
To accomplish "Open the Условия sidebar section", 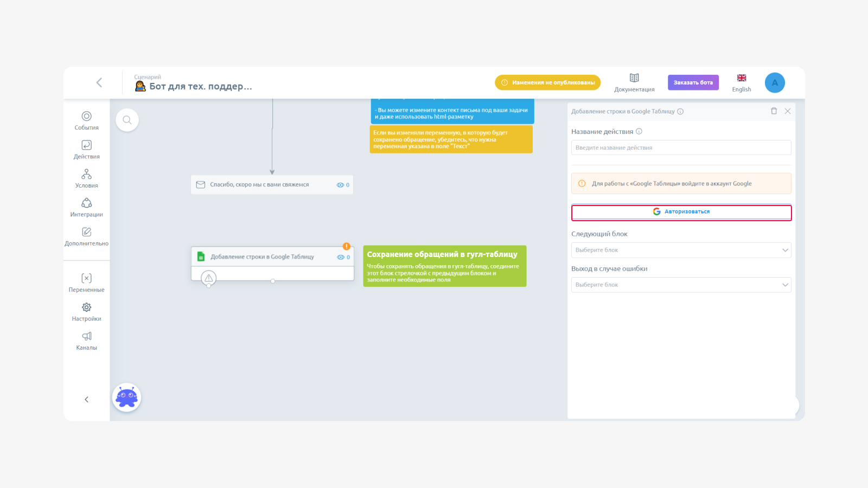I will coord(86,178).
